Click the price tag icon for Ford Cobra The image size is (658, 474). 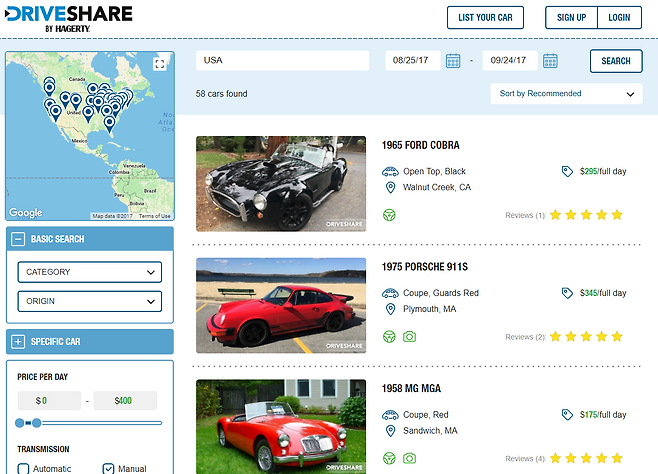pyautogui.click(x=569, y=171)
